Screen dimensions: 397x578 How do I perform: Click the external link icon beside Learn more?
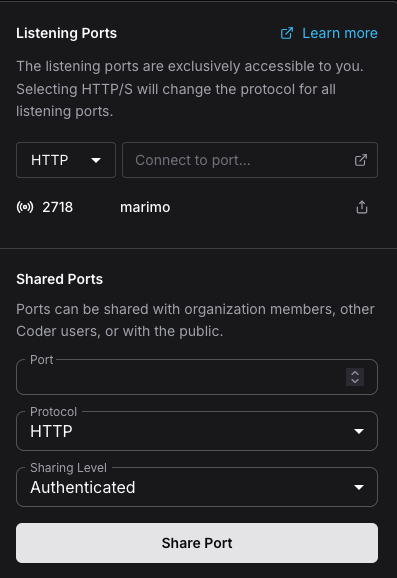coord(287,33)
